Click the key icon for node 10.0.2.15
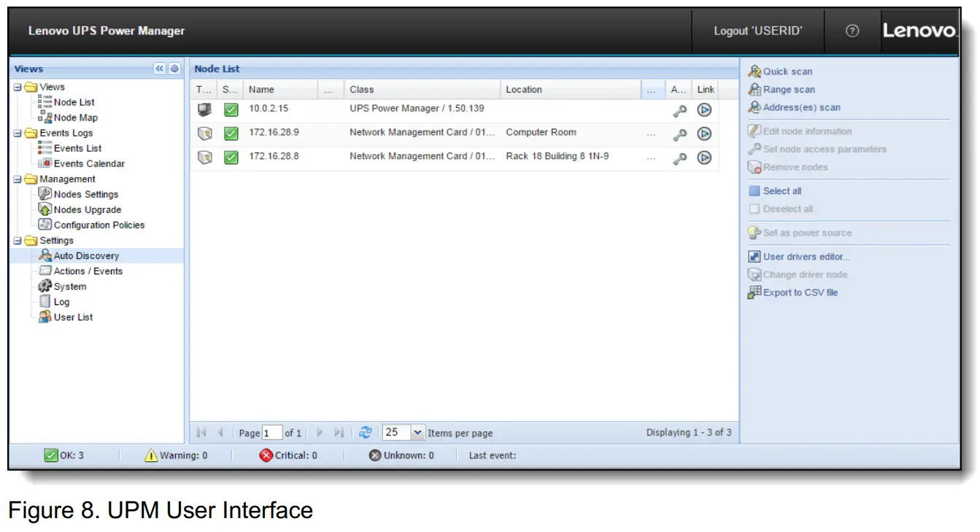The image size is (980, 532). tap(679, 108)
